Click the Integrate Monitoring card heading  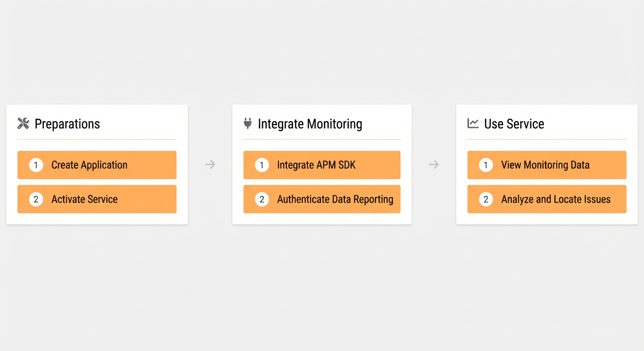click(x=310, y=124)
